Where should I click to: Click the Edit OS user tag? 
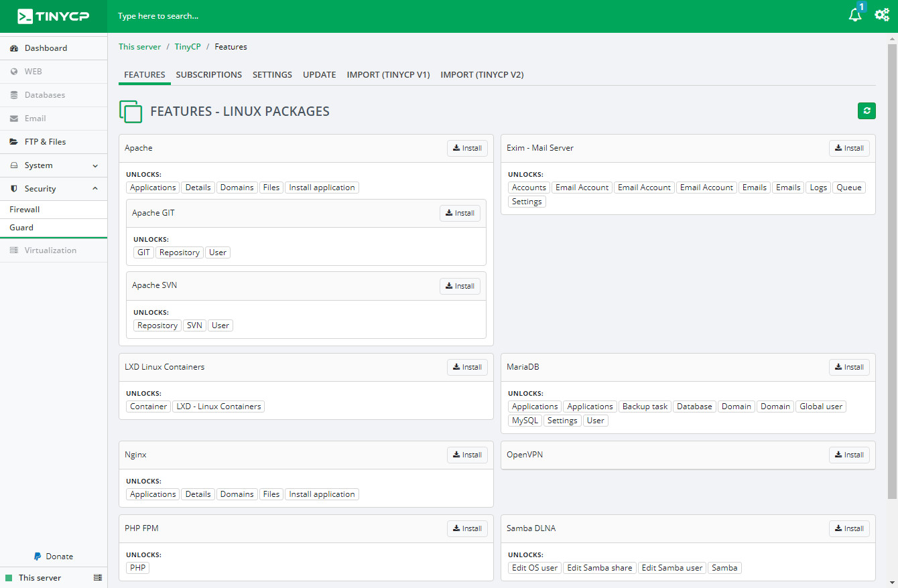(x=535, y=568)
